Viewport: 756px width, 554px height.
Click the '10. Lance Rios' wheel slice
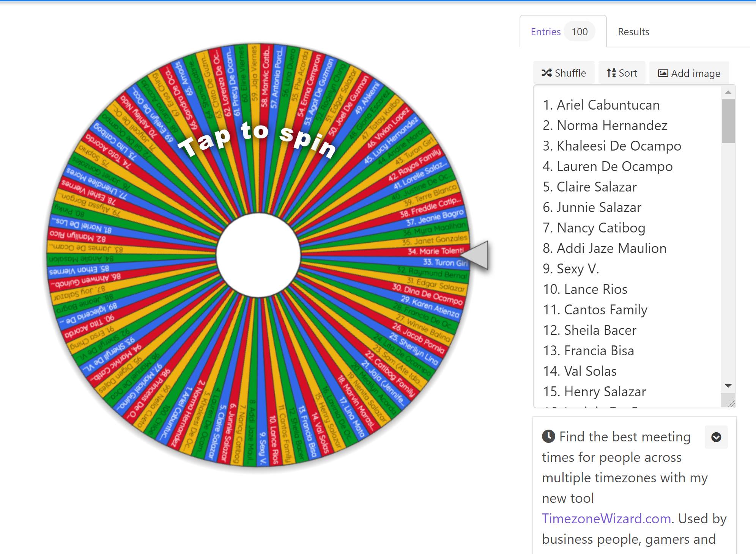[x=274, y=440]
